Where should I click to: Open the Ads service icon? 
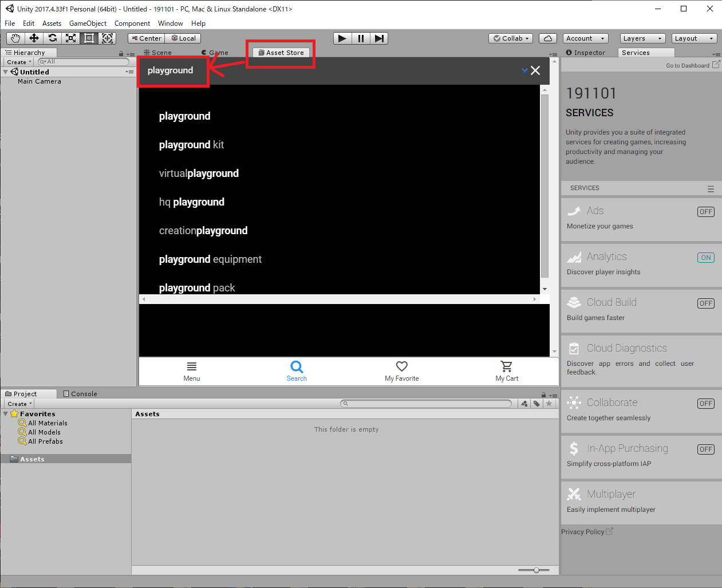(574, 211)
